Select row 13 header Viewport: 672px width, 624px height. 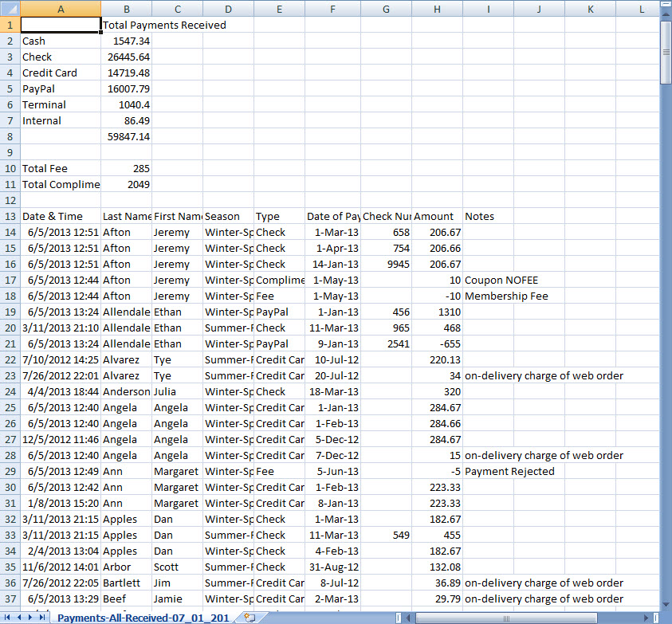coord(10,216)
